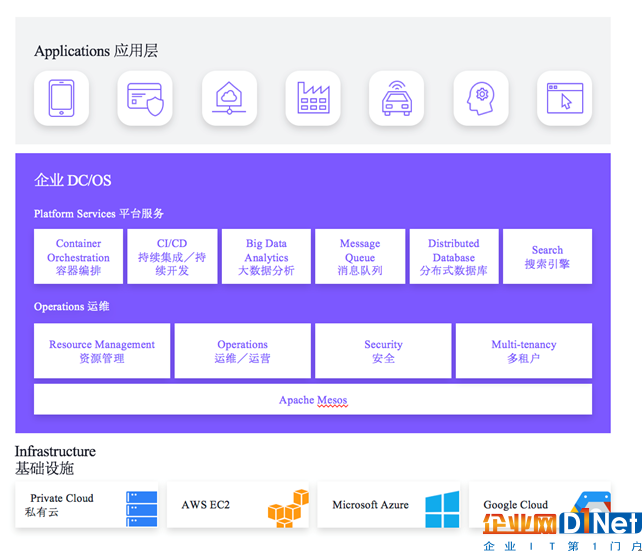Click the cloud smart home icon

[229, 98]
